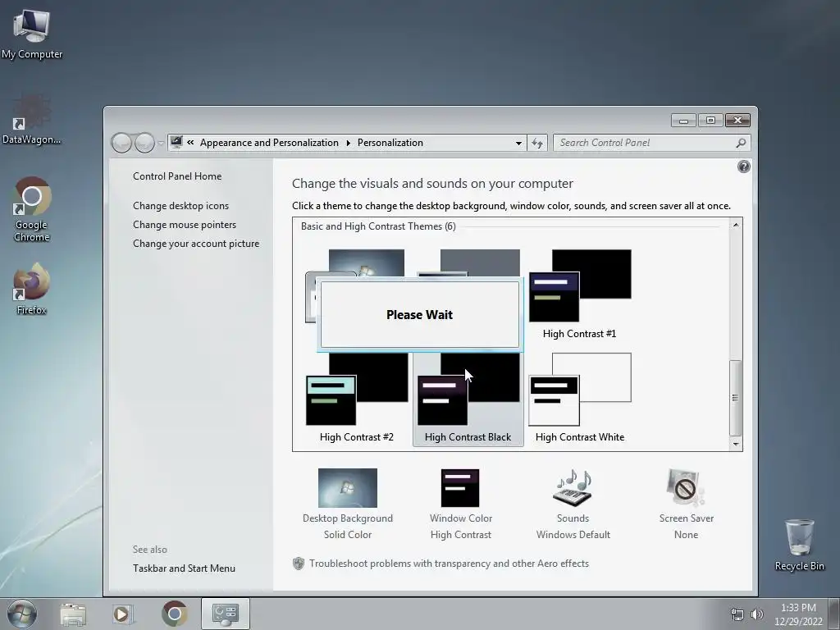
Task: Open Sounds Windows Default settings
Action: pos(573,504)
